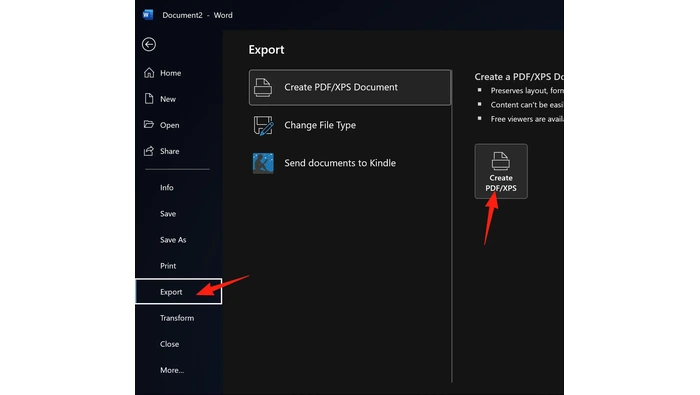700x395 pixels.
Task: Select New in the backstage sidebar
Action: [x=168, y=99]
